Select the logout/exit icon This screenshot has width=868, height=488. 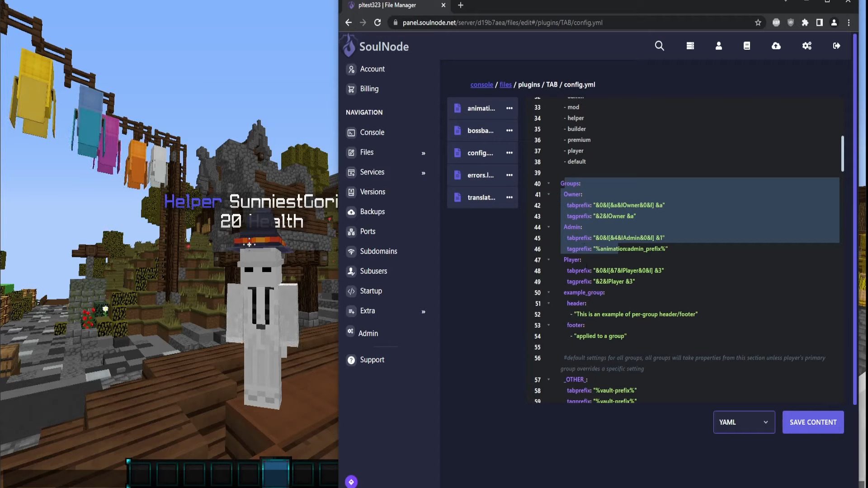836,46
